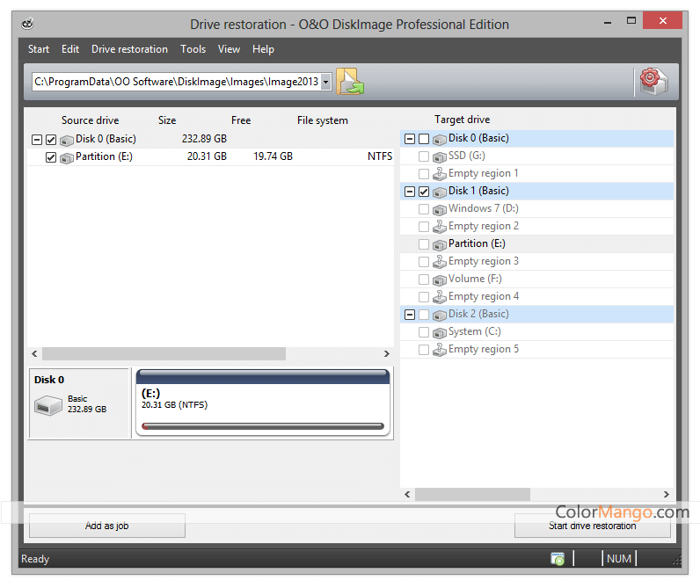Viewport: 700px width, 588px height.
Task: Toggle the target Disk 1 (Basic) checkbox
Action: 425,192
